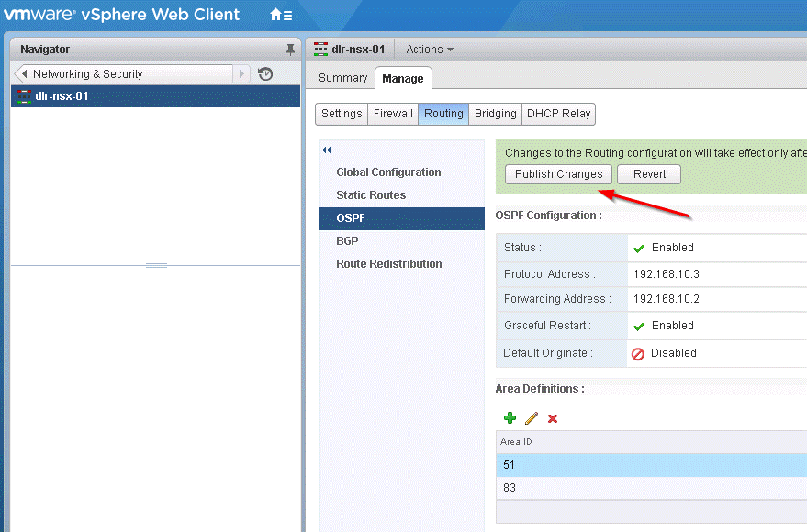This screenshot has height=532, width=807.
Task: Pin the Navigator panel
Action: point(291,49)
